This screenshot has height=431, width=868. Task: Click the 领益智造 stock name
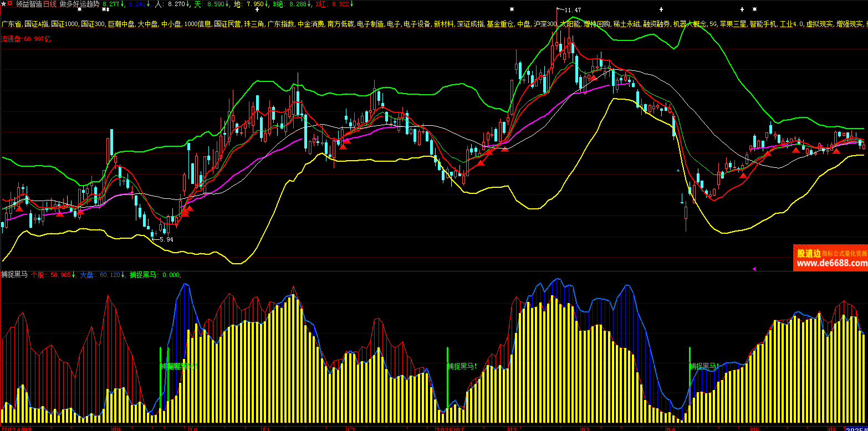tap(28, 4)
